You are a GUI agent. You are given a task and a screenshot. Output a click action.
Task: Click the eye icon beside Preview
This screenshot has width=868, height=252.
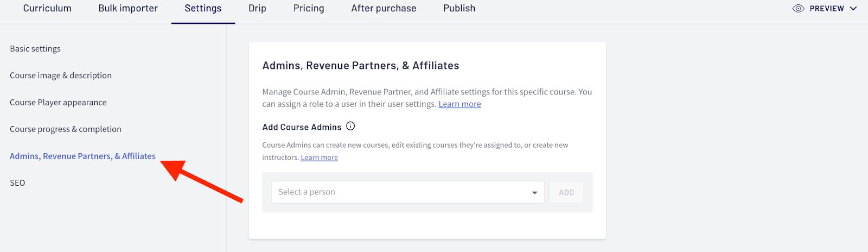pyautogui.click(x=798, y=9)
